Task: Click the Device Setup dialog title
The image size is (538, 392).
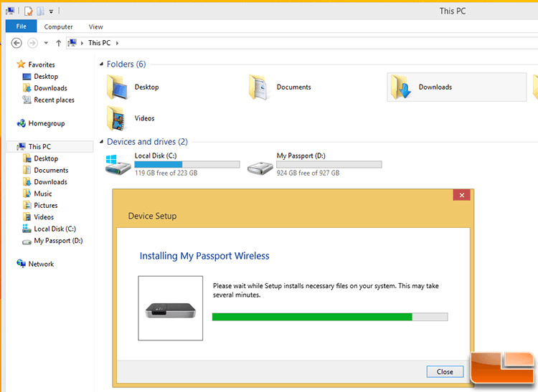Action: (x=152, y=216)
